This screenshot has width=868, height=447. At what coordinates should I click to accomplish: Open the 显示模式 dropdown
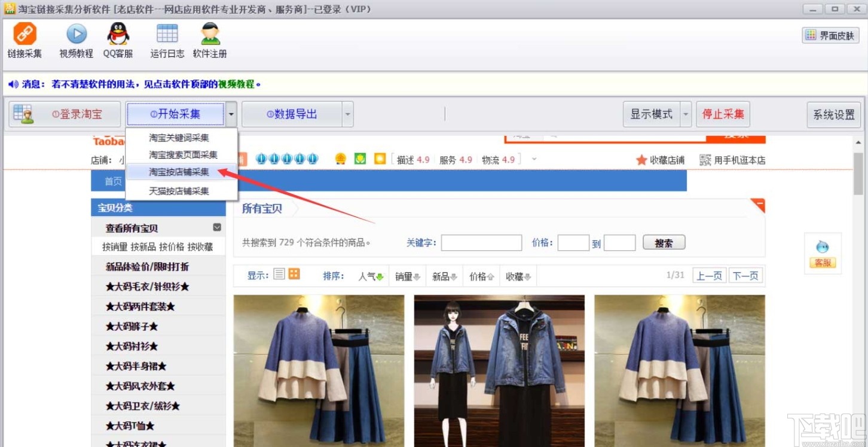[x=685, y=114]
